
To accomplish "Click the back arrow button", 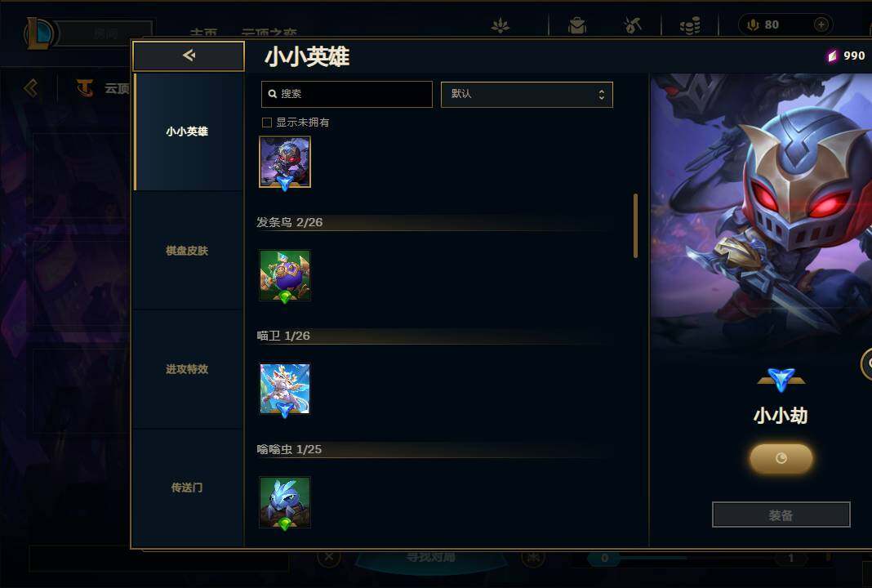I will pos(189,56).
